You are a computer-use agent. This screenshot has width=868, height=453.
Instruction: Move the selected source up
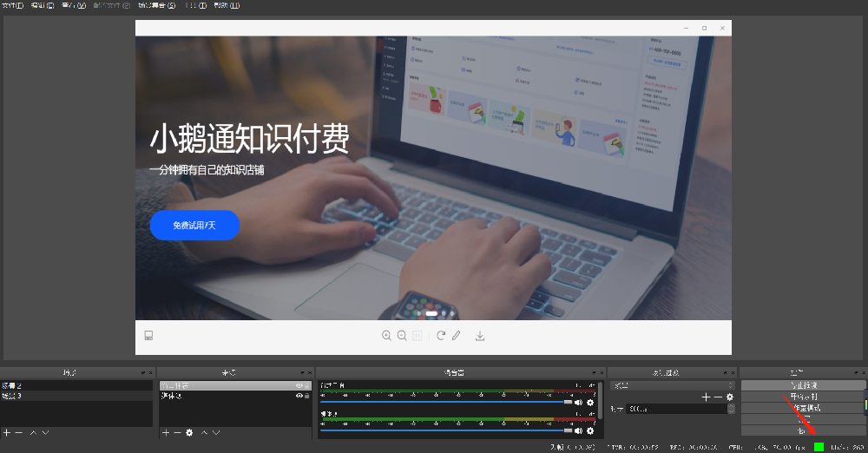pyautogui.click(x=204, y=432)
